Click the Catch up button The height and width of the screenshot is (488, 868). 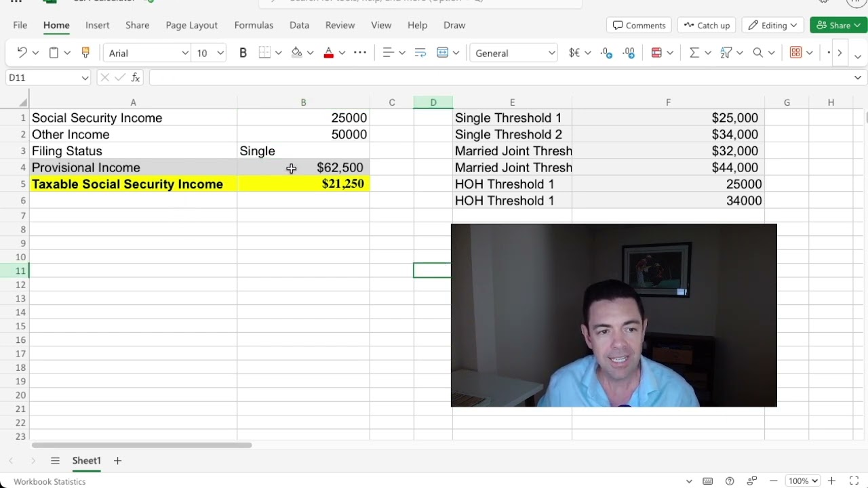tap(707, 25)
